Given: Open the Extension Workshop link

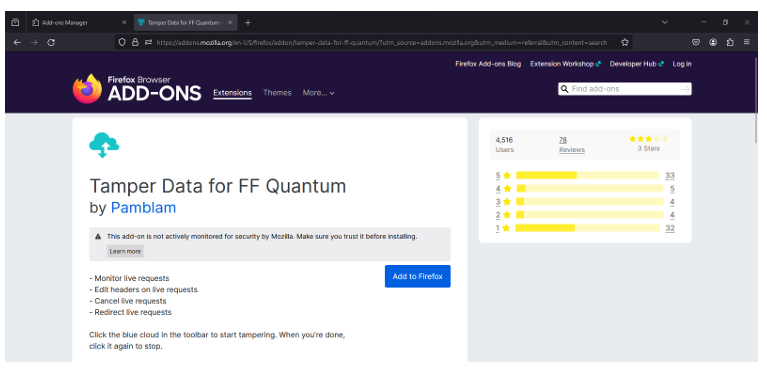Looking at the screenshot, I should click(x=565, y=64).
